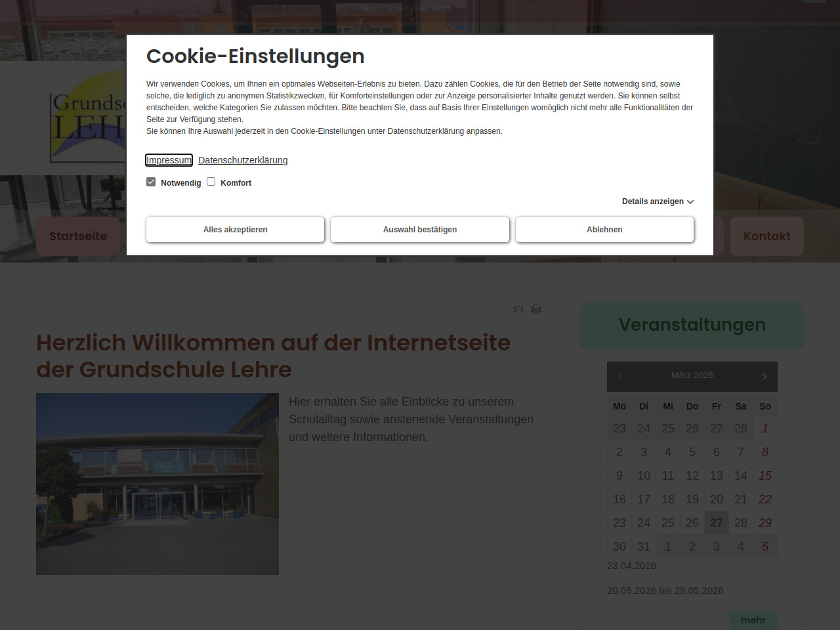Toggle the Notwendig cookie checkbox
Image resolution: width=840 pixels, height=630 pixels.
(x=151, y=182)
